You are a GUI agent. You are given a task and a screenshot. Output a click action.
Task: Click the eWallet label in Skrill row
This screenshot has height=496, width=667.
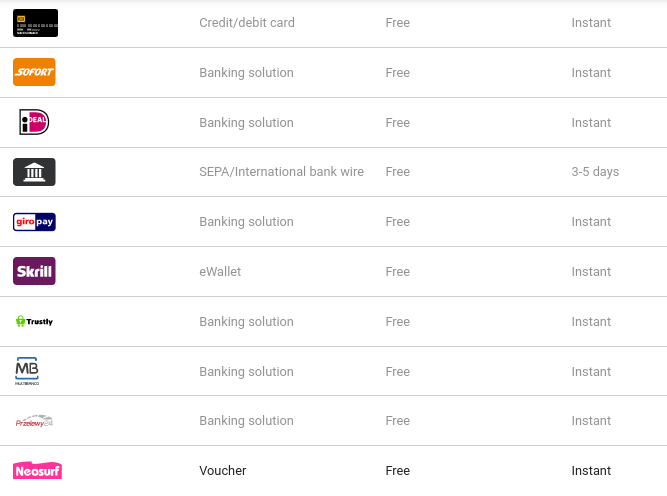pyautogui.click(x=220, y=271)
